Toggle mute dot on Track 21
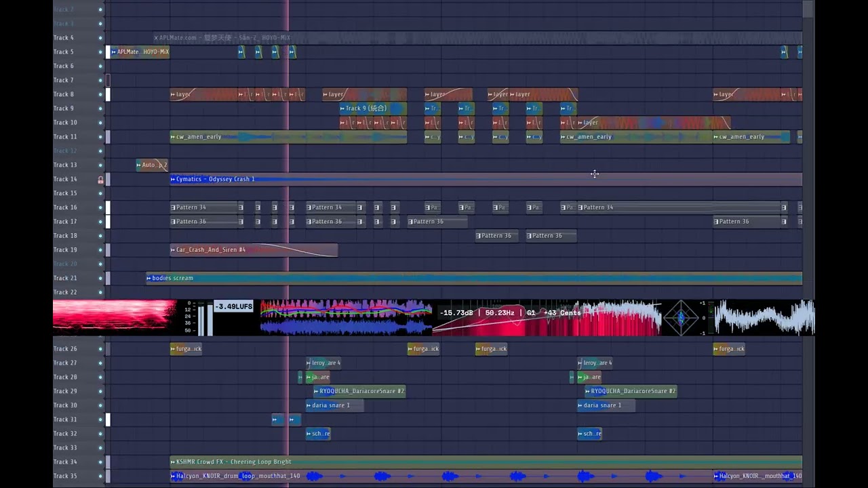Image resolution: width=868 pixels, height=488 pixels. (100, 278)
